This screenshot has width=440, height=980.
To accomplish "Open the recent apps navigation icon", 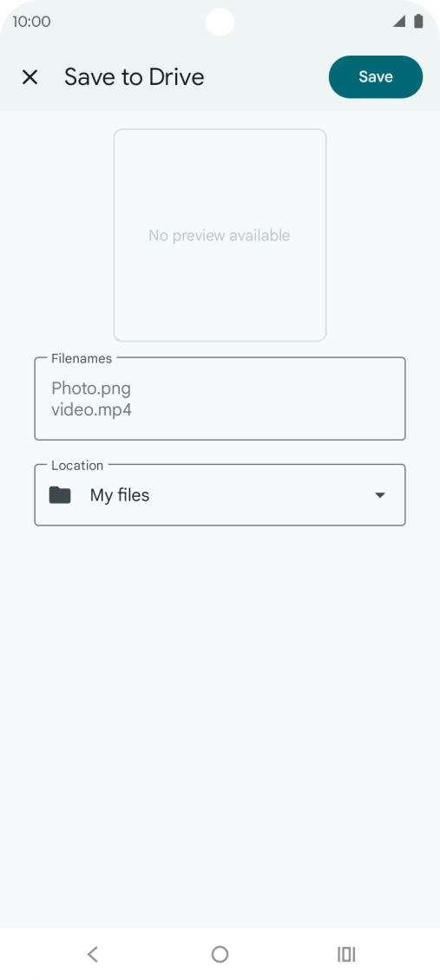I will pos(346,954).
